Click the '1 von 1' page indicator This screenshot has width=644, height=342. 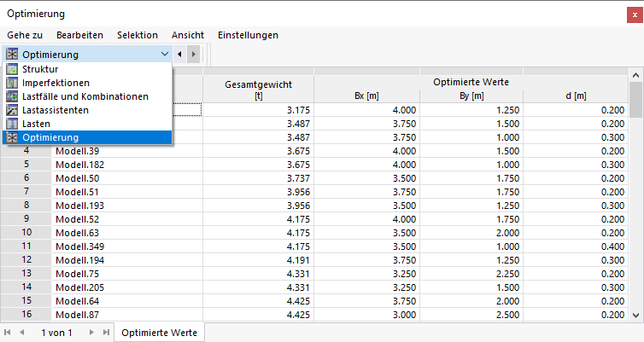click(x=56, y=333)
